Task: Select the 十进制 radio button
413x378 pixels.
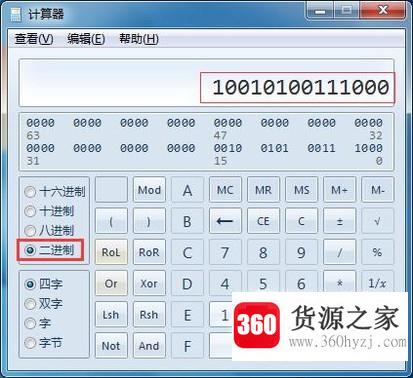Action: (49, 211)
